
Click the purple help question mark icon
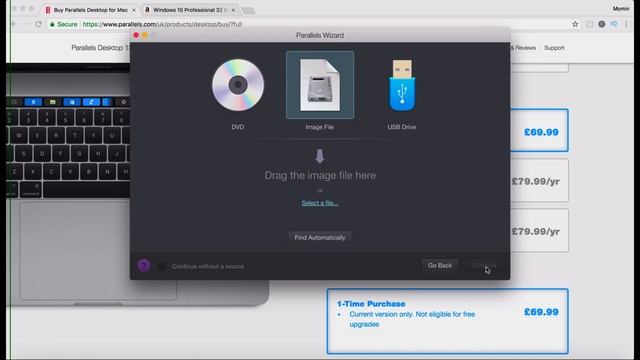[144, 266]
